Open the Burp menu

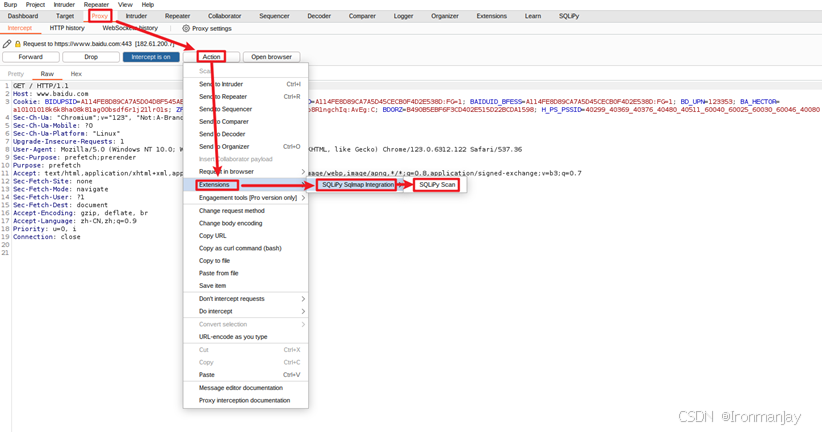pos(10,4)
